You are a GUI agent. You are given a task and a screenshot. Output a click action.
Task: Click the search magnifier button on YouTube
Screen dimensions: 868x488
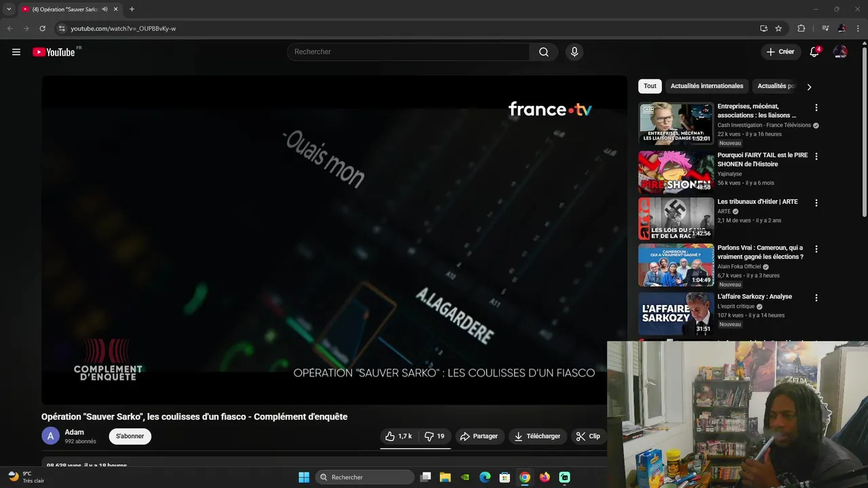click(544, 52)
